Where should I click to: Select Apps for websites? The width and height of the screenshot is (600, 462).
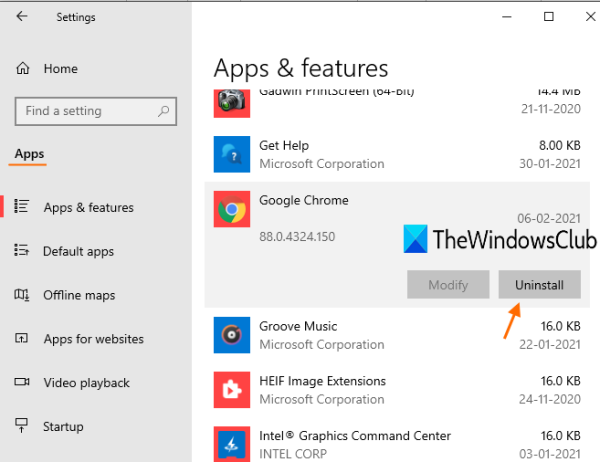(93, 339)
